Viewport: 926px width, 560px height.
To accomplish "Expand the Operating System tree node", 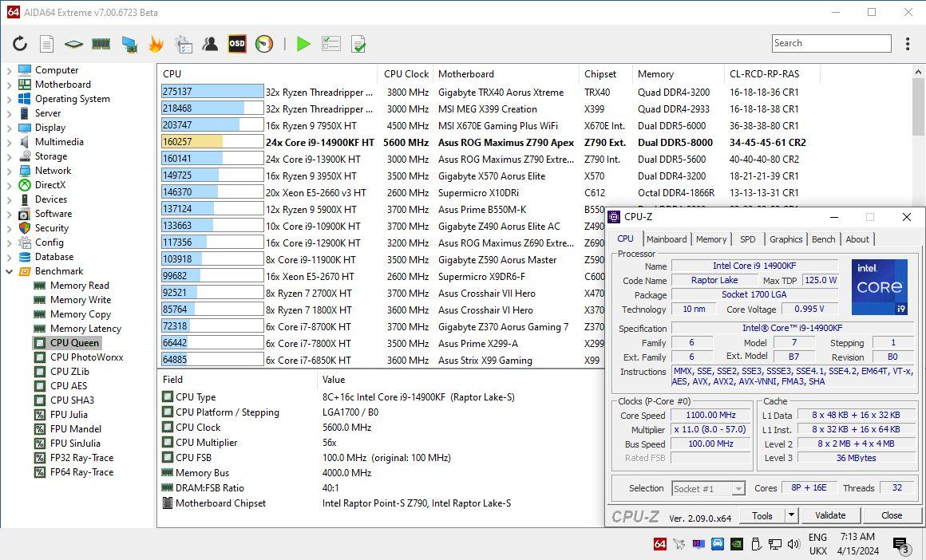I will pyautogui.click(x=9, y=99).
